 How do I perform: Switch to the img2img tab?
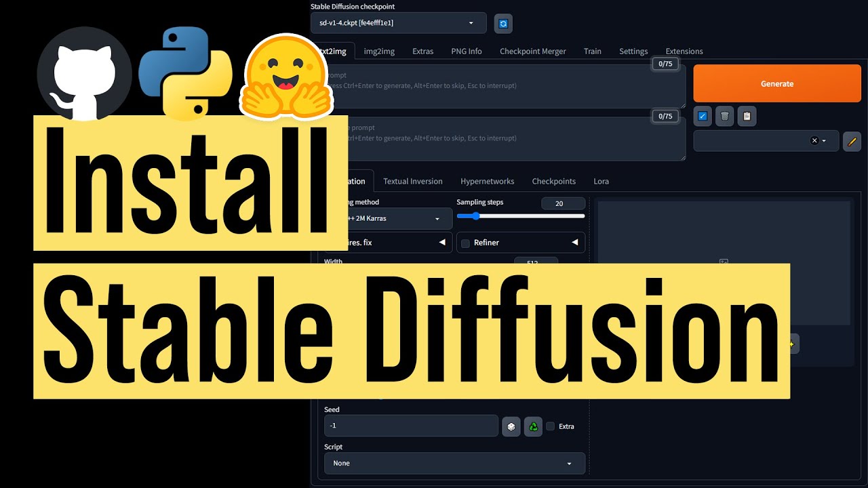tap(379, 52)
